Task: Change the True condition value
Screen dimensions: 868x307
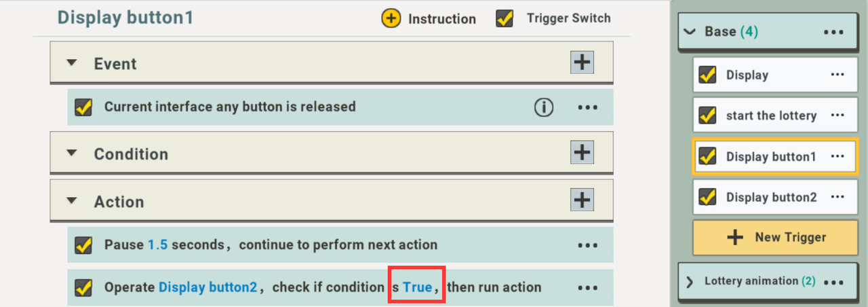Action: [417, 287]
